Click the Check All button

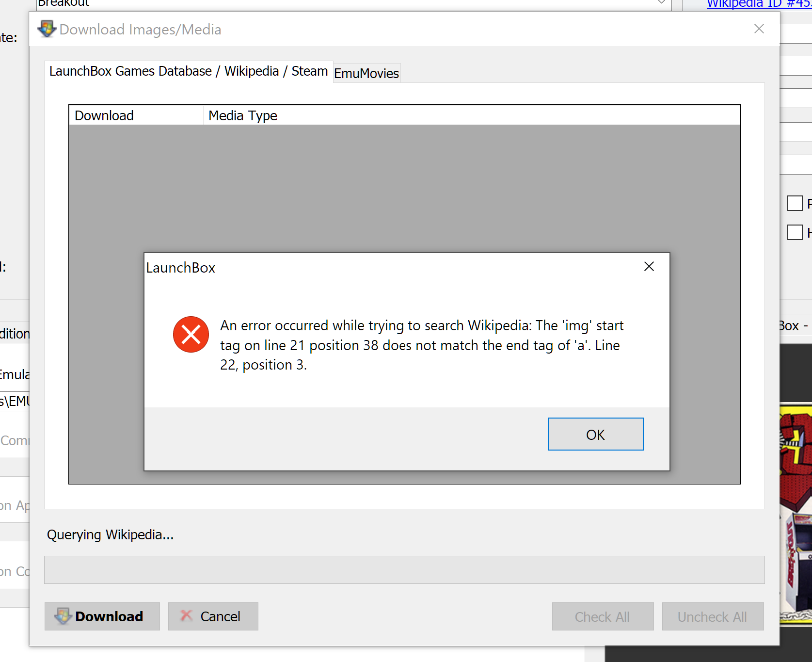point(603,616)
